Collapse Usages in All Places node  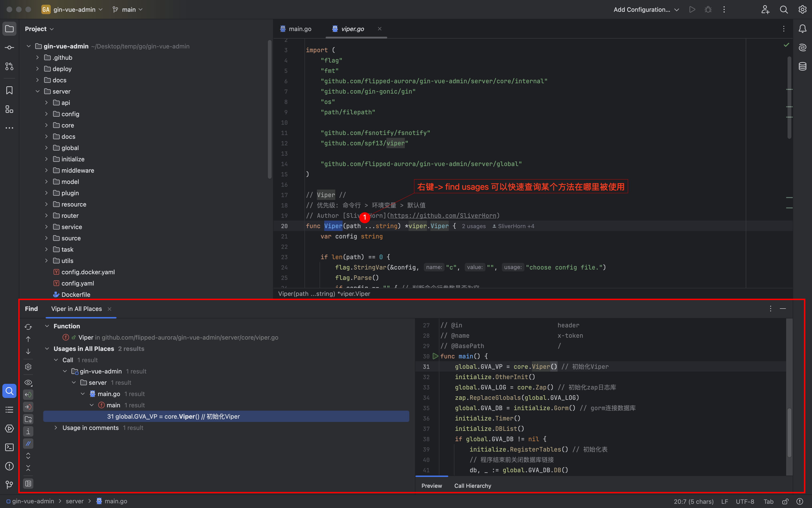pos(47,349)
